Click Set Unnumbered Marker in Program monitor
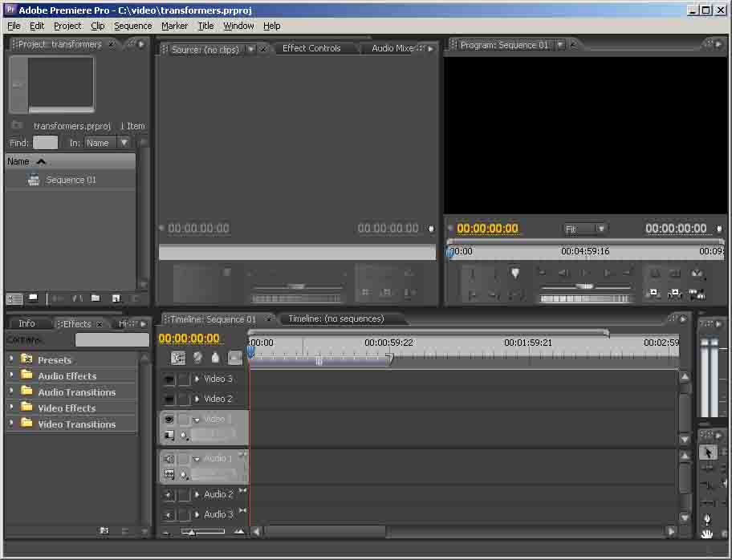The height and width of the screenshot is (560, 732). click(515, 273)
